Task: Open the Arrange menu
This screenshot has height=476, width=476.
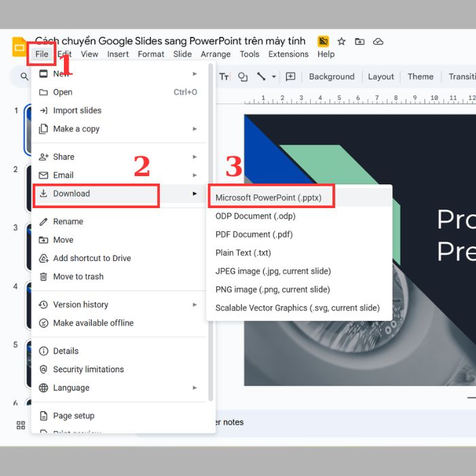Action: tap(216, 54)
